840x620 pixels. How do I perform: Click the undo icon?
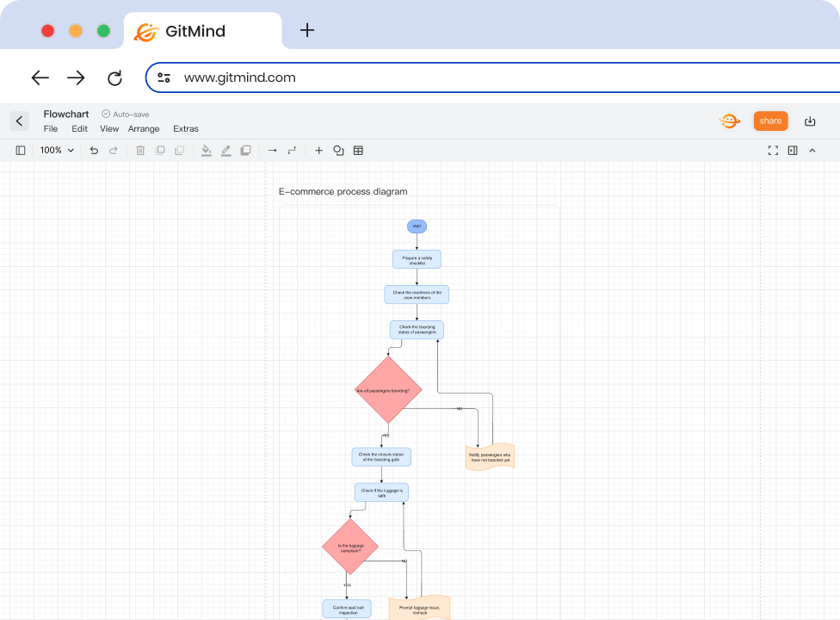(94, 150)
